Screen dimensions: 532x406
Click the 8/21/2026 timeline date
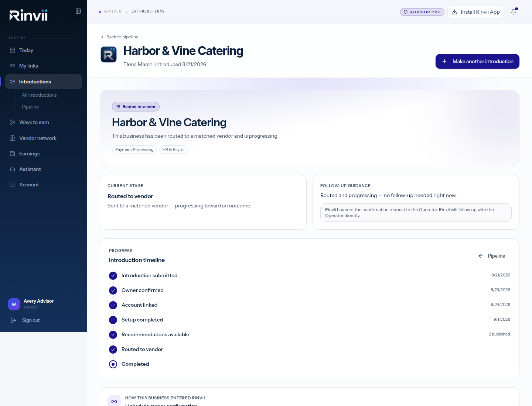(501, 275)
